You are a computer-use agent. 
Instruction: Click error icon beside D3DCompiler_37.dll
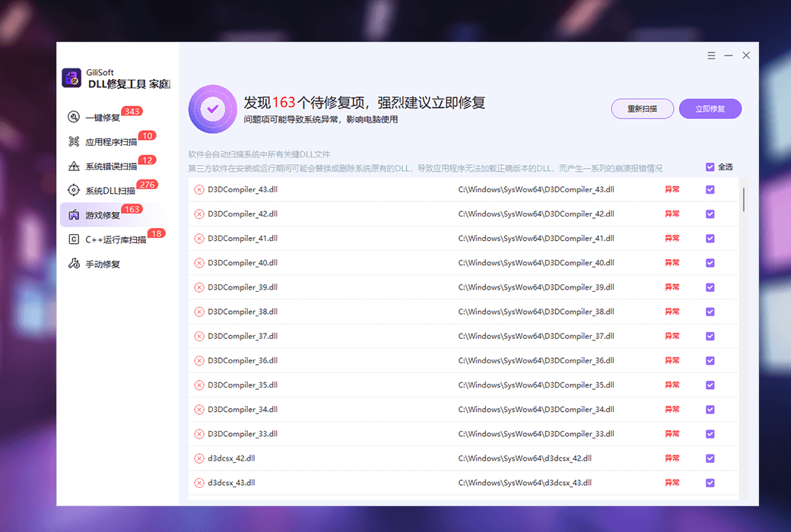click(199, 337)
